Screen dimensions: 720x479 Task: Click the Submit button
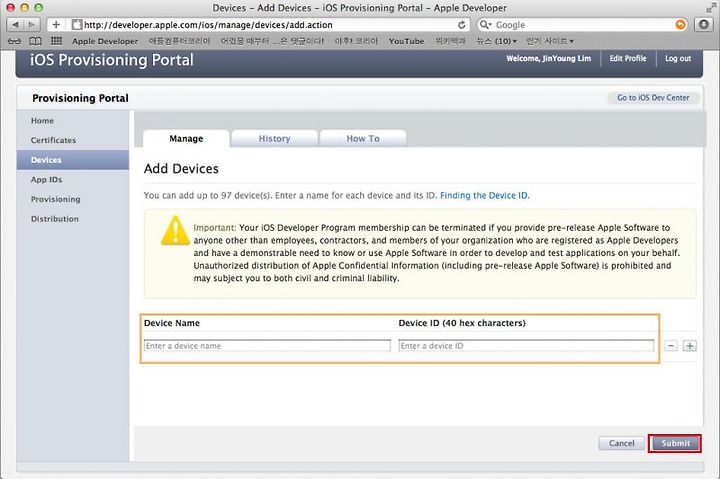click(675, 443)
